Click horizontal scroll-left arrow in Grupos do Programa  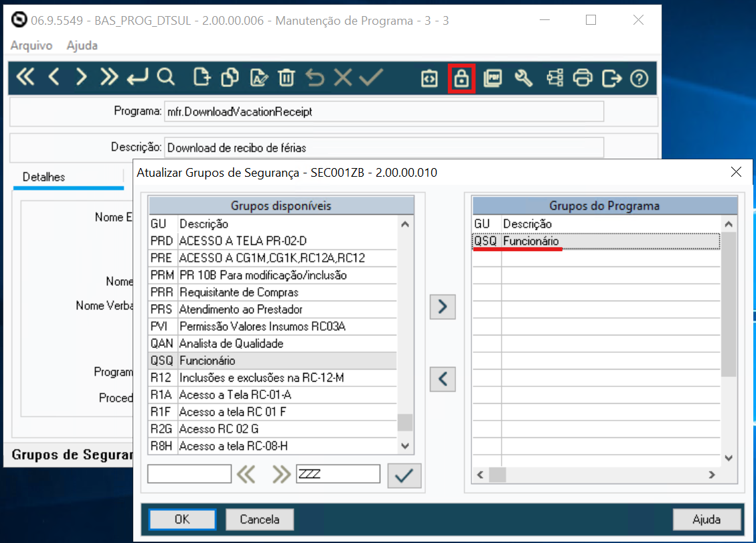480,475
